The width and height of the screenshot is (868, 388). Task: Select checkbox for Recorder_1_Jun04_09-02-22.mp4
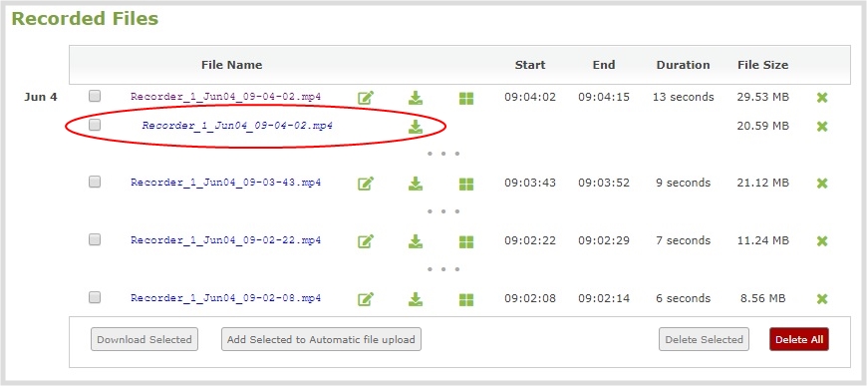click(95, 239)
